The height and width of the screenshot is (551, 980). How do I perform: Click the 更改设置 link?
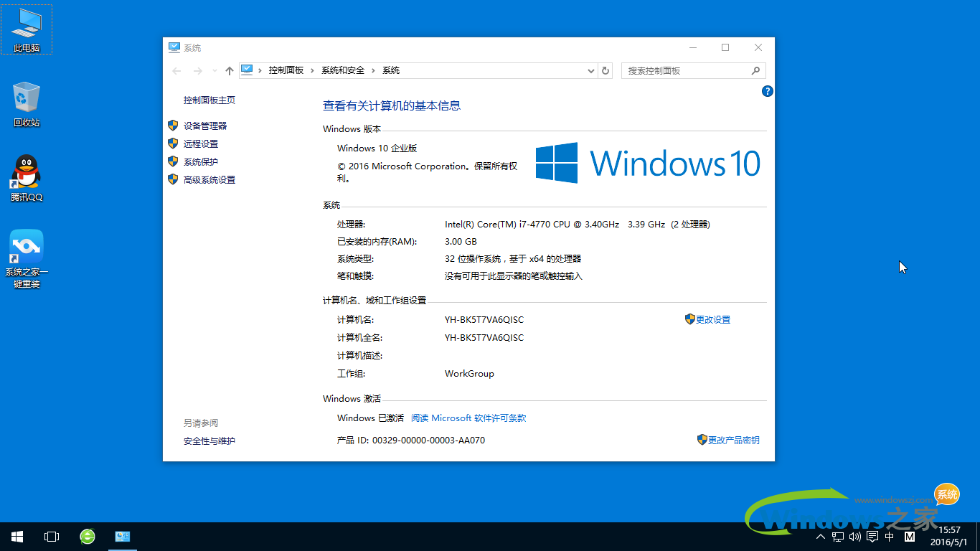(712, 320)
